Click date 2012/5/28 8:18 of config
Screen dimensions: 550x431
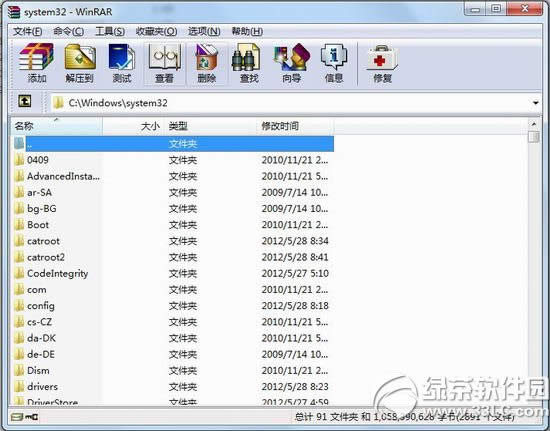(x=295, y=306)
